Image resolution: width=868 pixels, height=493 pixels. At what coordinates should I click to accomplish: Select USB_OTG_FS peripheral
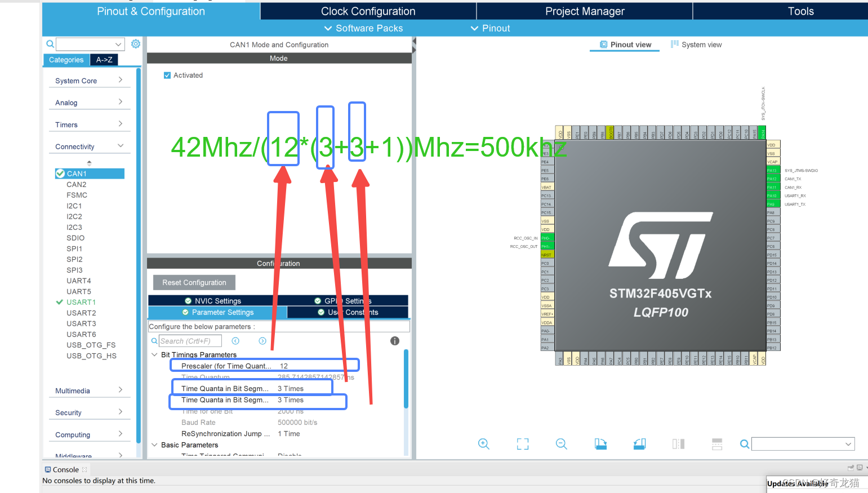click(91, 345)
